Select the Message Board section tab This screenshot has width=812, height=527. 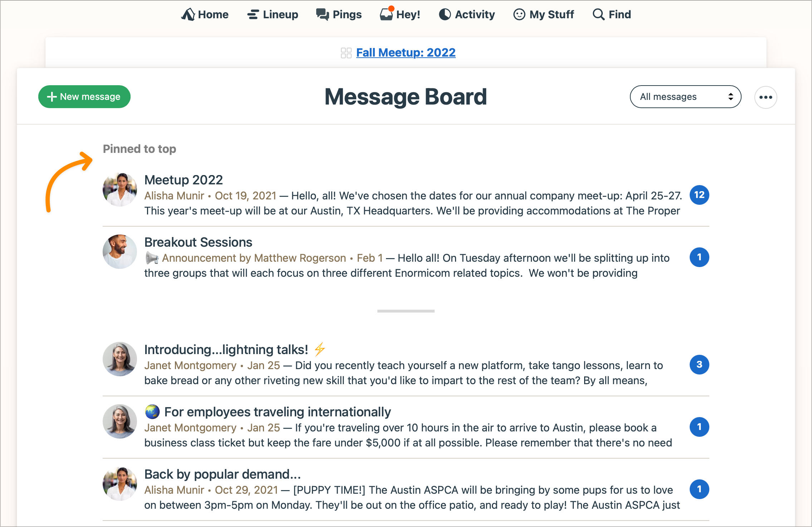(406, 97)
